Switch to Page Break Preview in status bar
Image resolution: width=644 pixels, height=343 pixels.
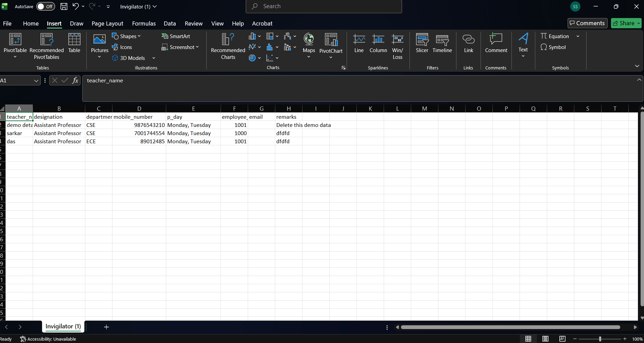coord(562,339)
